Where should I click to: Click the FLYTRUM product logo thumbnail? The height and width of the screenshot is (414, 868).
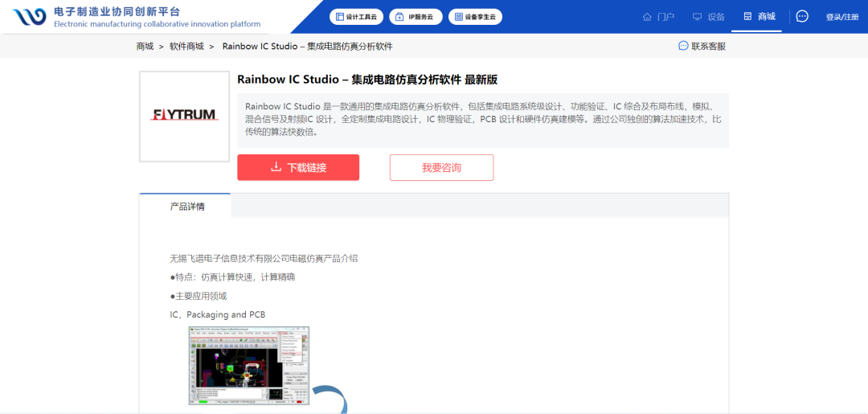[184, 117]
